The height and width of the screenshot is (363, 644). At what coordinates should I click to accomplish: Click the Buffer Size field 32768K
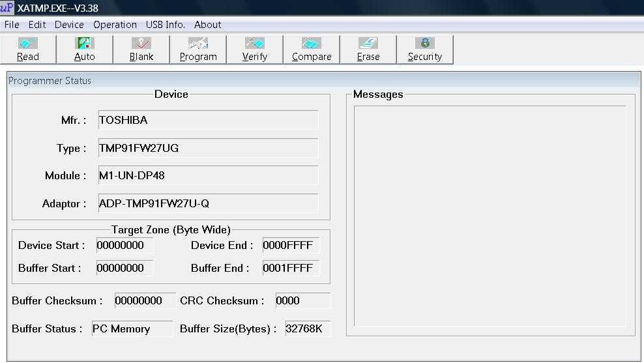(308, 328)
